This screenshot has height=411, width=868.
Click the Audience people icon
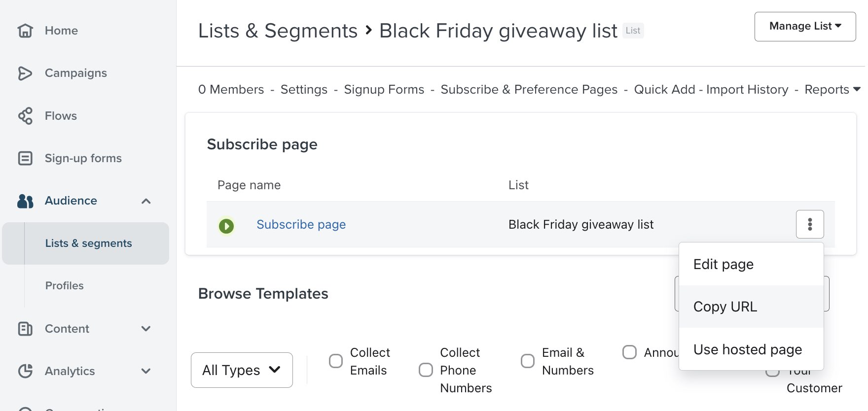pyautogui.click(x=25, y=201)
